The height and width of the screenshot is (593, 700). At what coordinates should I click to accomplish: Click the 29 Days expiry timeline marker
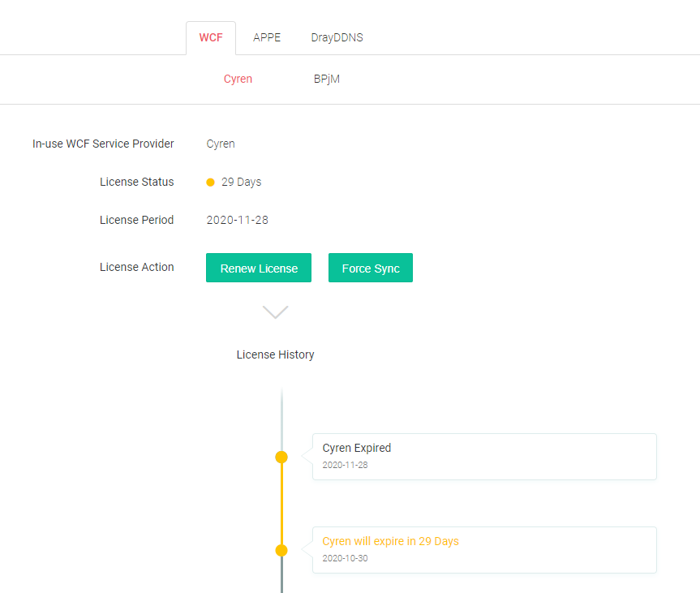pyautogui.click(x=281, y=551)
